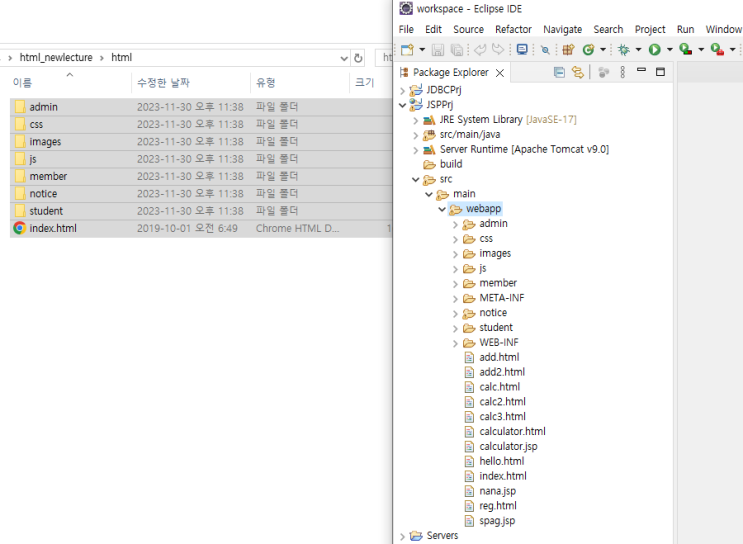This screenshot has height=544, width=743.
Task: Click the hello.html file icon
Action: pyautogui.click(x=469, y=462)
